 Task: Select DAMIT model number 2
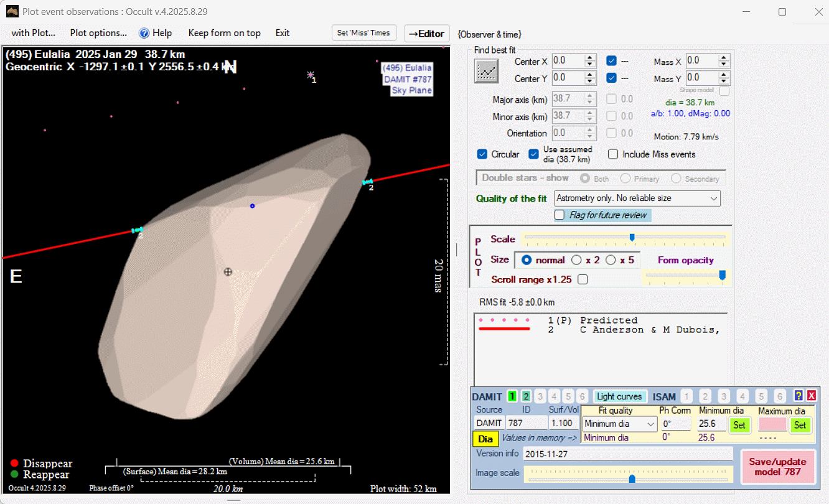526,396
